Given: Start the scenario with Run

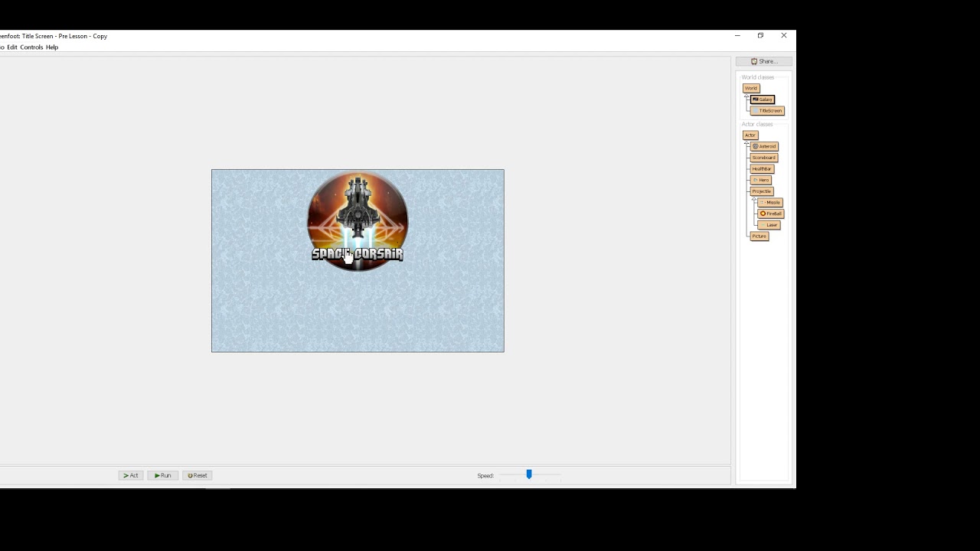Looking at the screenshot, I should coord(162,475).
